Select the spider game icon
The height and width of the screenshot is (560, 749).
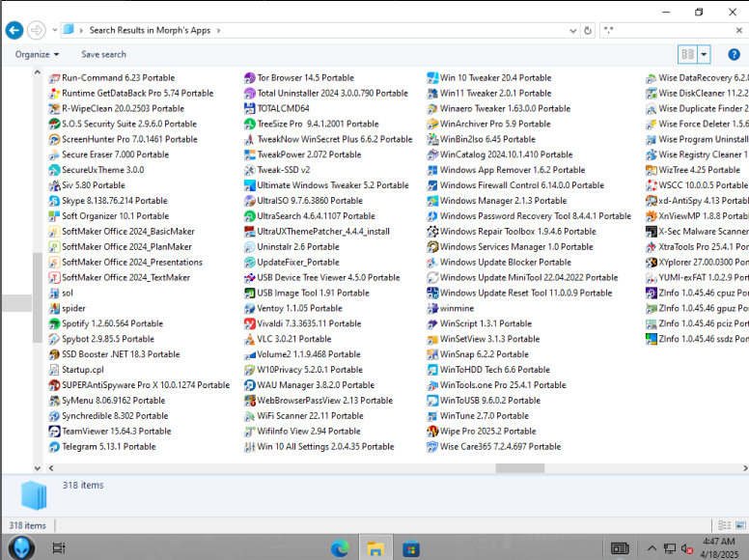click(x=54, y=308)
